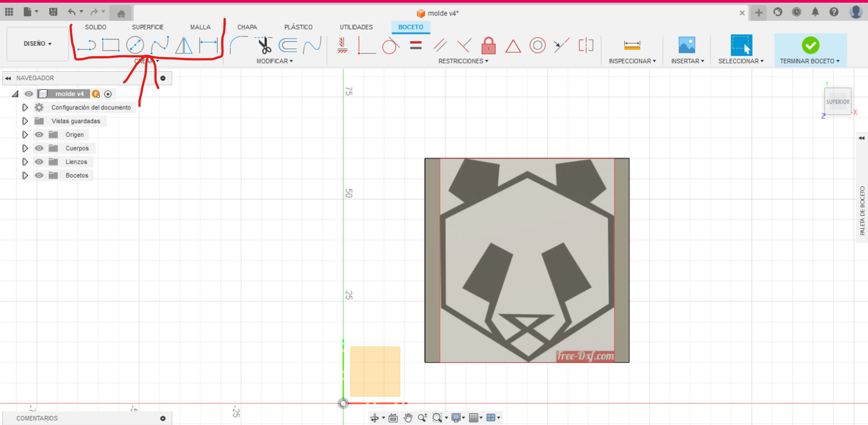
Task: Select the Mirror sketch tool
Action: (x=183, y=45)
